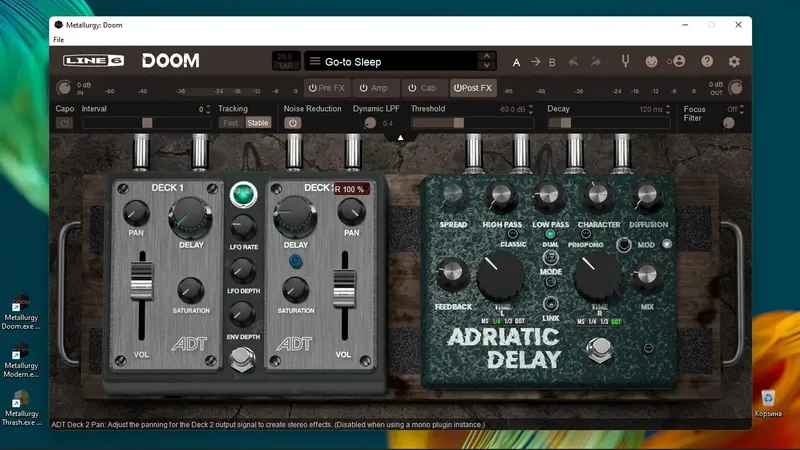Flip the LINK toggle switch

click(x=550, y=304)
